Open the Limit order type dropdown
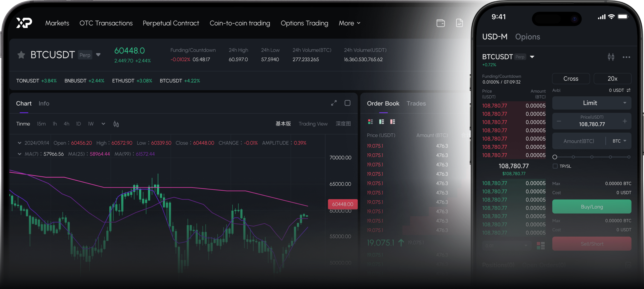This screenshot has height=289, width=644. coord(592,103)
